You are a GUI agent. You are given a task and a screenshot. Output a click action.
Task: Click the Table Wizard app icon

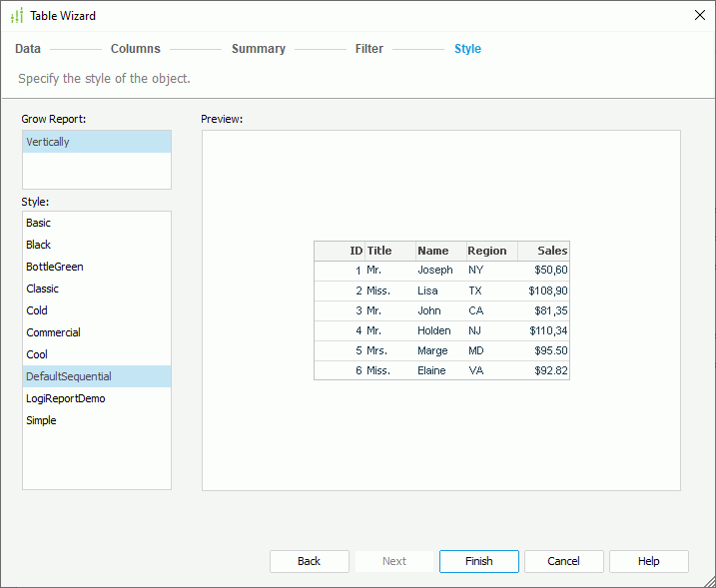17,16
